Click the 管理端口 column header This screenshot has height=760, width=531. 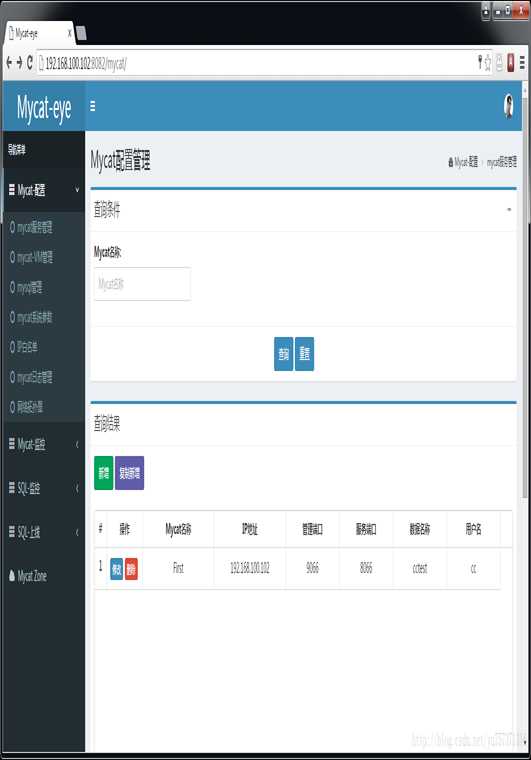(312, 529)
